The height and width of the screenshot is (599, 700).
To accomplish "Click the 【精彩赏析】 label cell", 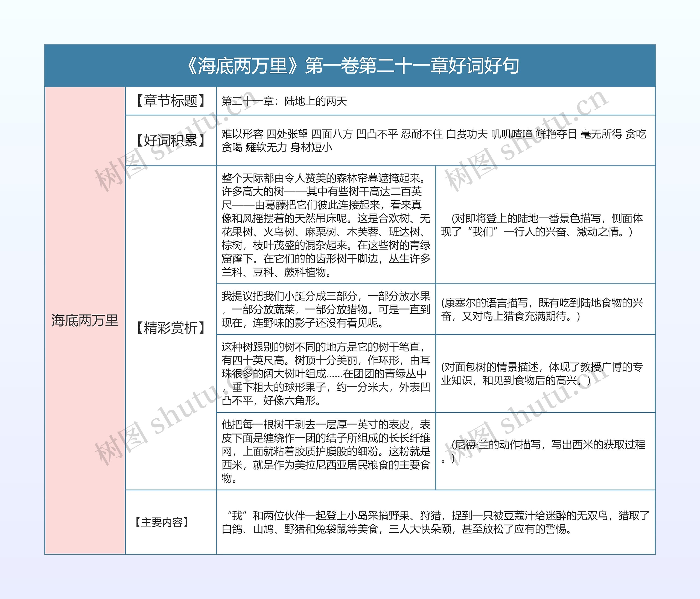I will pyautogui.click(x=171, y=328).
